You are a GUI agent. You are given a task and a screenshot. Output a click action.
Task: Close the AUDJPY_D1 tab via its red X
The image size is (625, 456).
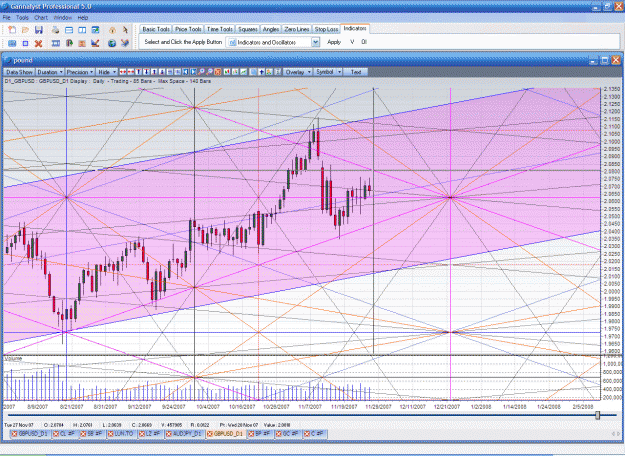point(169,434)
